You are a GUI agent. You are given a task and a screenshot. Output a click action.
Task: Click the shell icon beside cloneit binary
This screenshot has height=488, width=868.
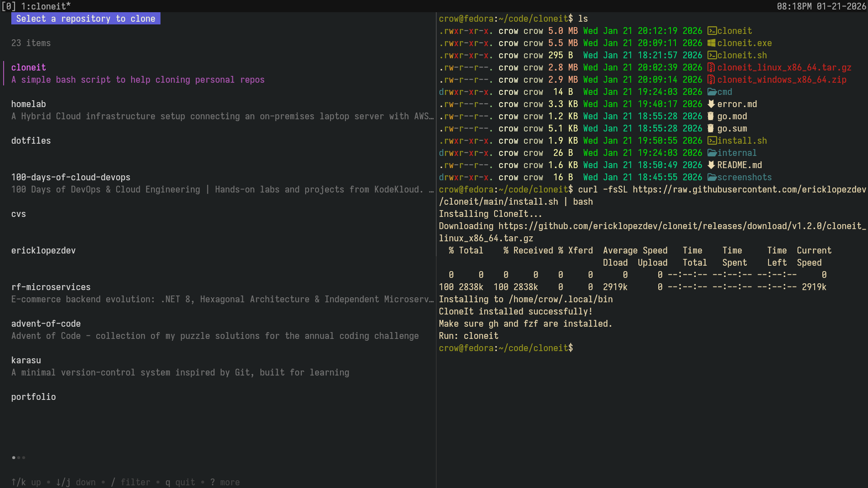712,31
